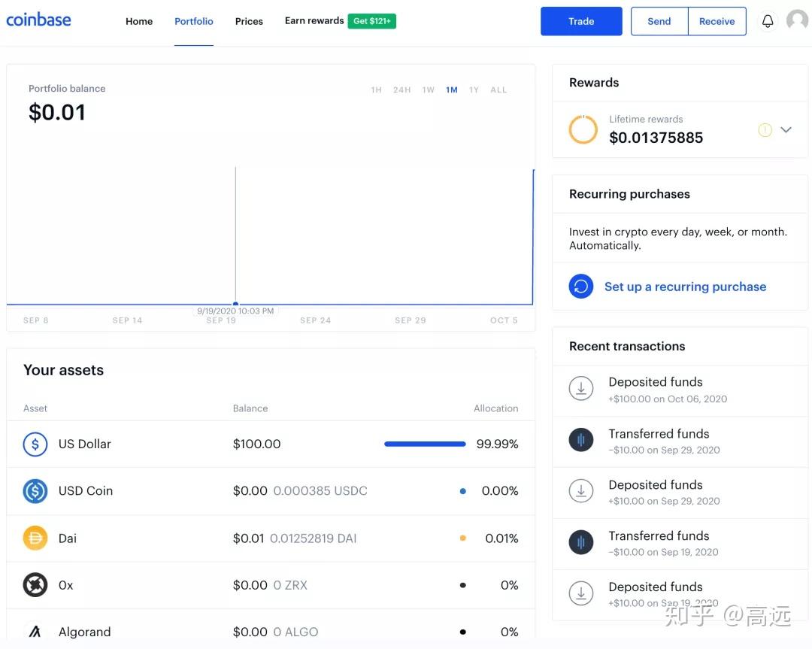The height and width of the screenshot is (649, 812).
Task: Click the 0 ALGO balance
Action: pyautogui.click(x=295, y=632)
